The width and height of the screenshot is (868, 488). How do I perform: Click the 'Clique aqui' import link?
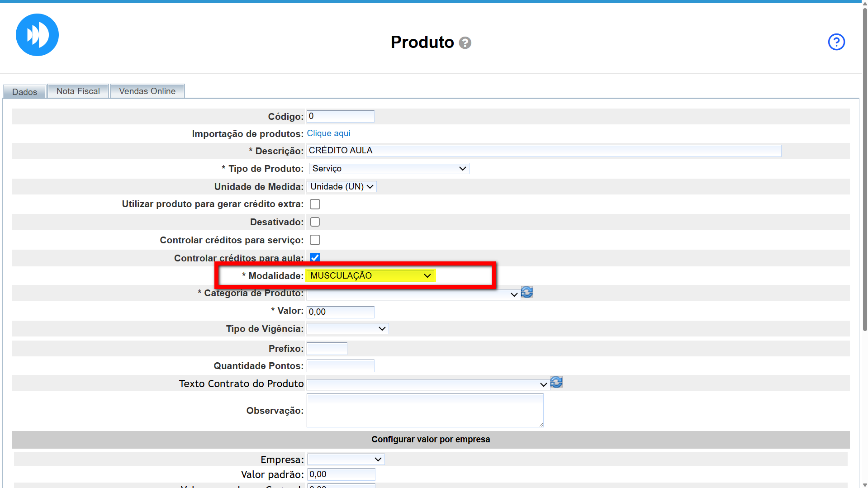(328, 133)
